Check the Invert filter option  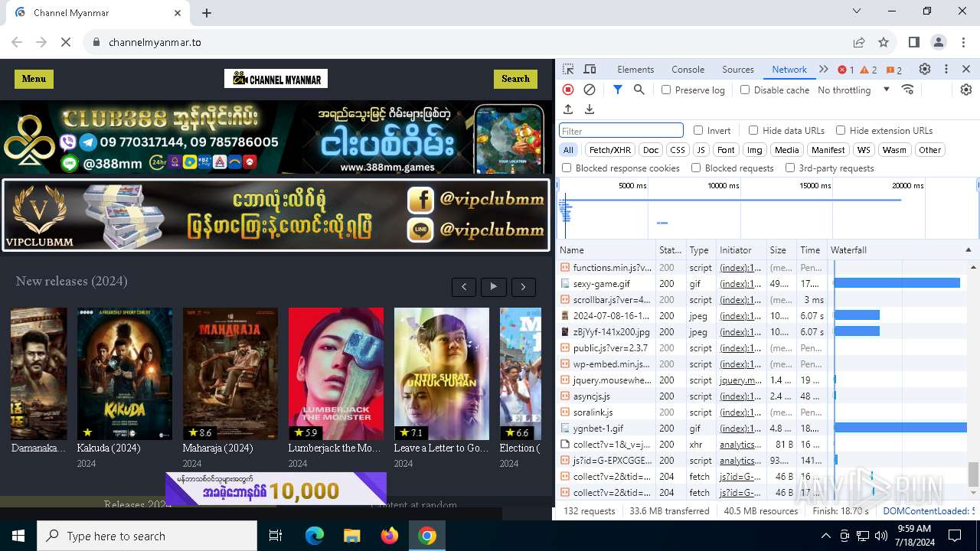point(698,130)
